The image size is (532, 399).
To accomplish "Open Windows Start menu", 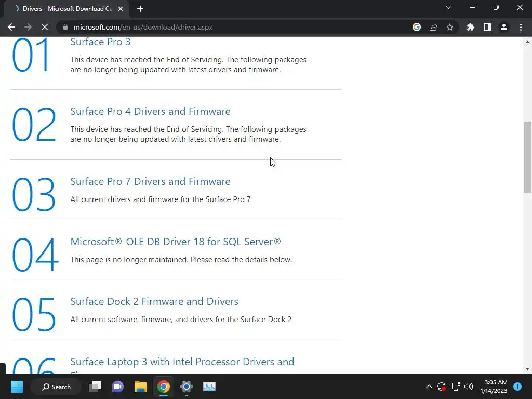I will pyautogui.click(x=17, y=387).
